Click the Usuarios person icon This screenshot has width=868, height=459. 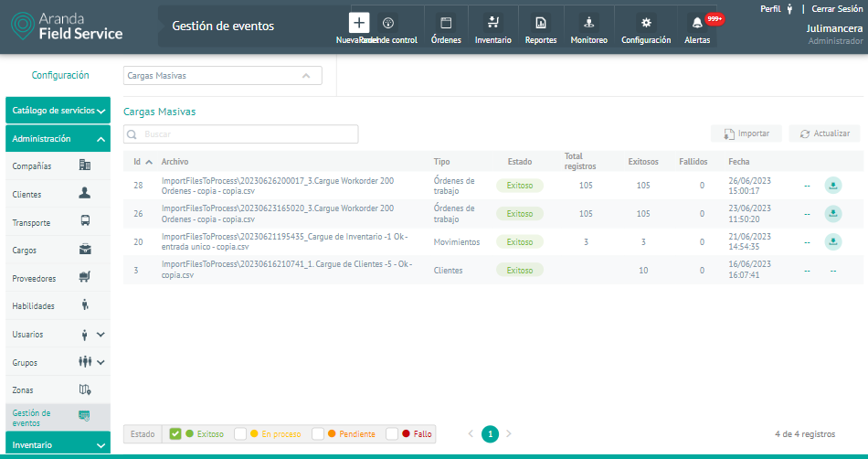(x=85, y=335)
